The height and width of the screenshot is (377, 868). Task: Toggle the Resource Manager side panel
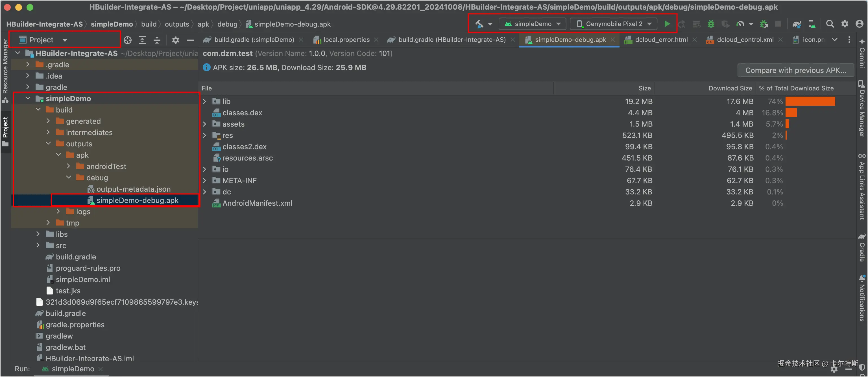click(x=5, y=68)
